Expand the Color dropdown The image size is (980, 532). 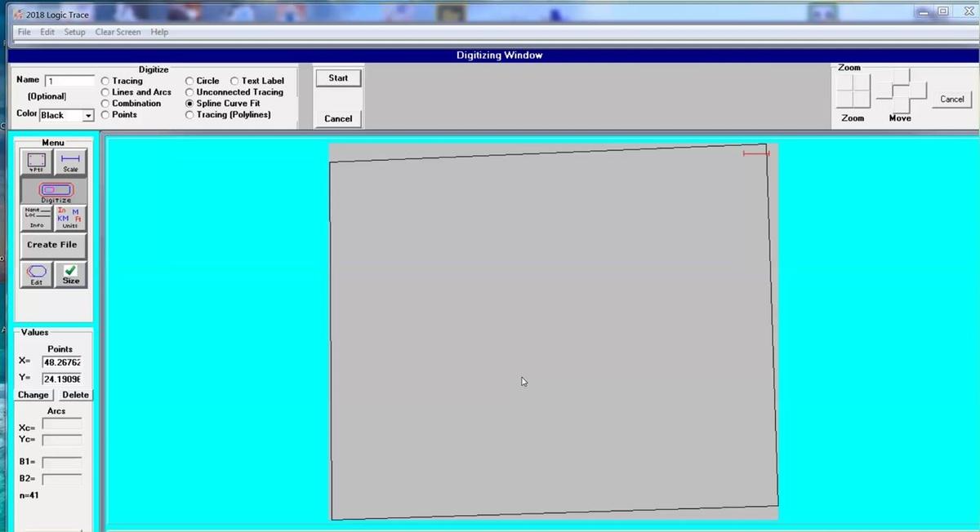coord(88,116)
